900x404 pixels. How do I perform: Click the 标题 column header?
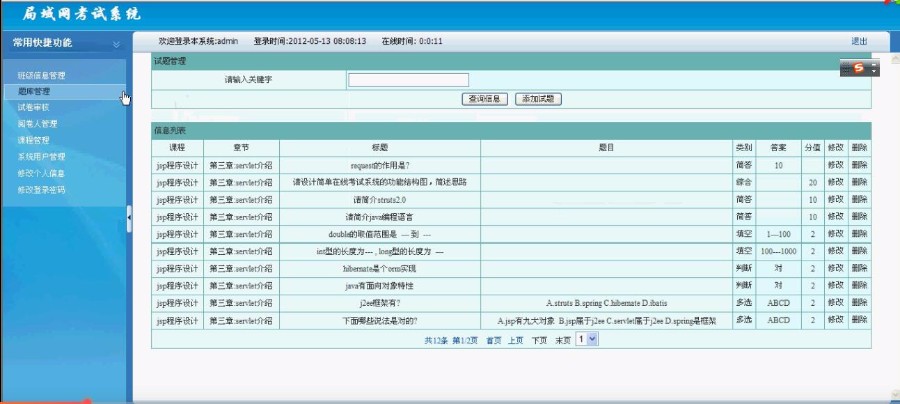[x=379, y=147]
